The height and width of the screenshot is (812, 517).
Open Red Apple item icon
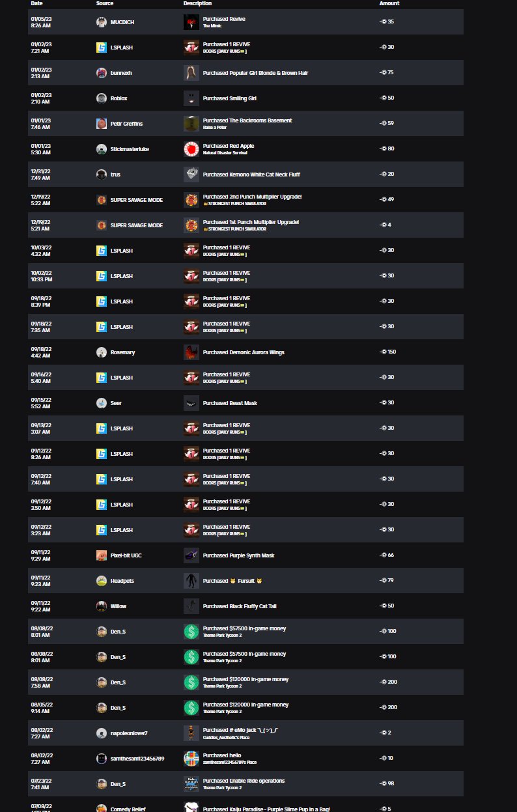pyautogui.click(x=191, y=149)
